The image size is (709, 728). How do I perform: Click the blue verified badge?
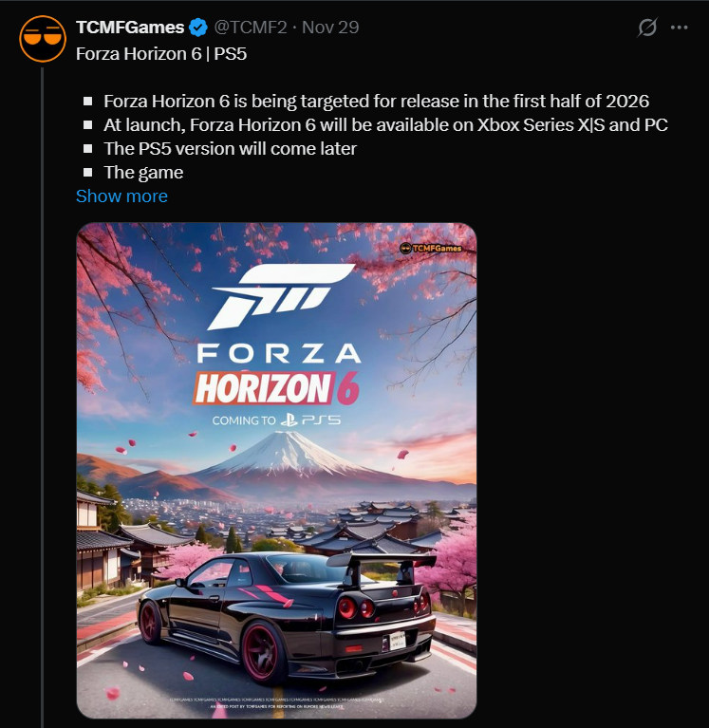coord(201,28)
